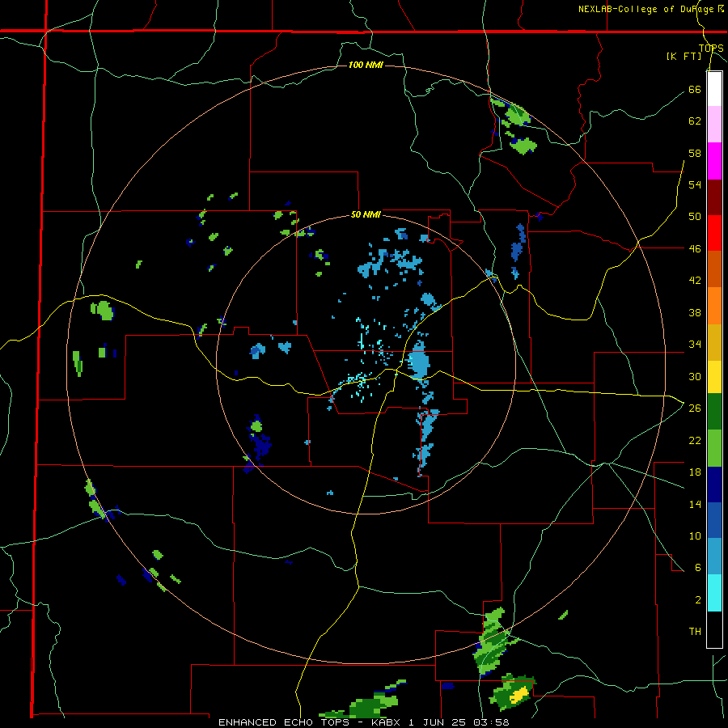Click the legend value '30'
The image size is (728, 728).
695,376
